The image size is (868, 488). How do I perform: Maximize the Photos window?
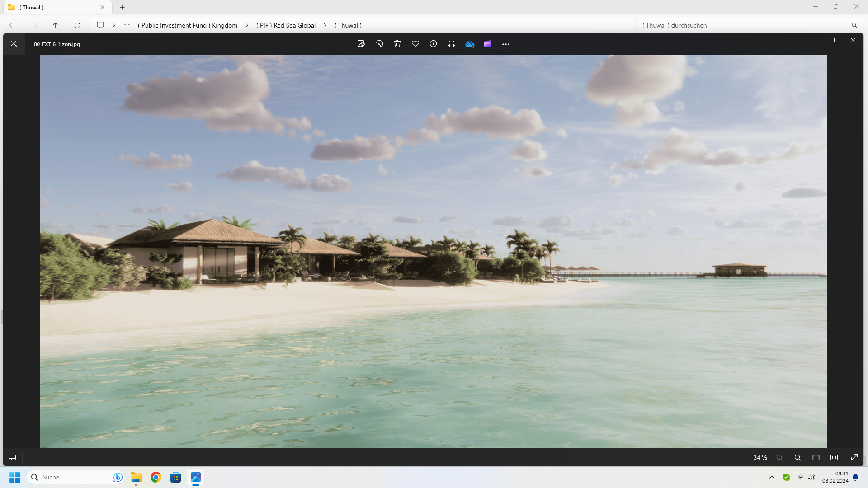coord(832,40)
